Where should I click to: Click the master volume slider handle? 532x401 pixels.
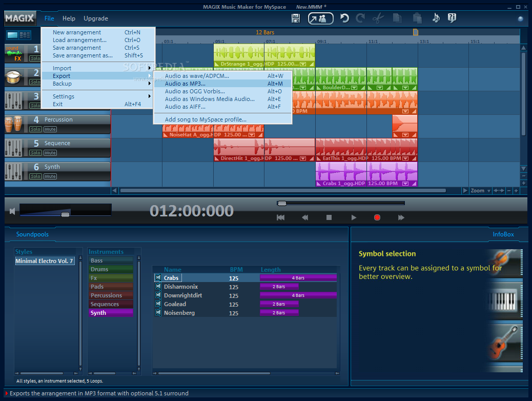66,214
